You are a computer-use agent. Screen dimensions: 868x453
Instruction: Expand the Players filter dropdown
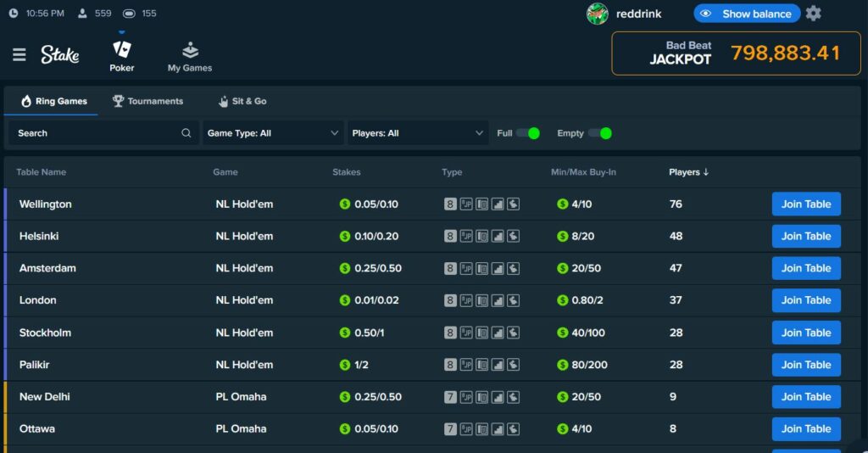[x=418, y=133]
